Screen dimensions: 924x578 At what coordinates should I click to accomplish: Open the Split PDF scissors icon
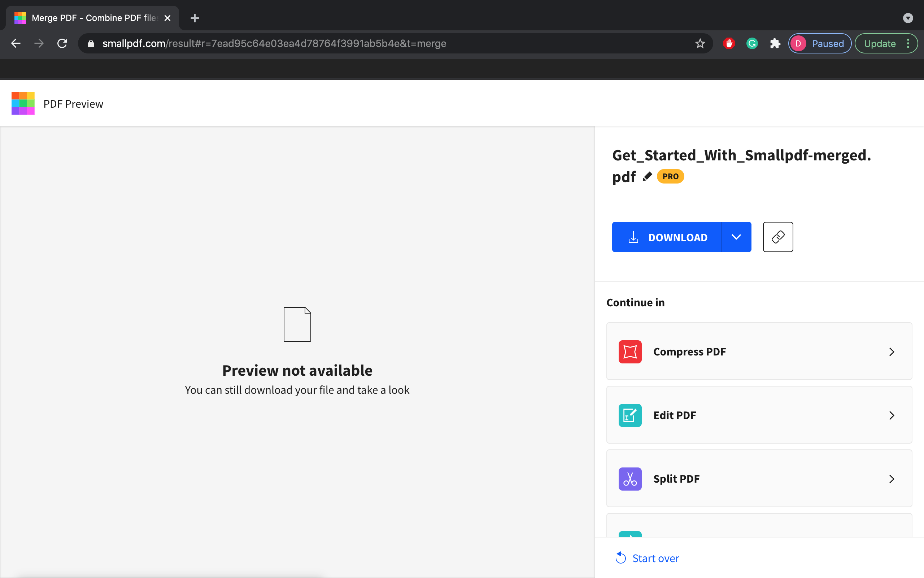630,479
